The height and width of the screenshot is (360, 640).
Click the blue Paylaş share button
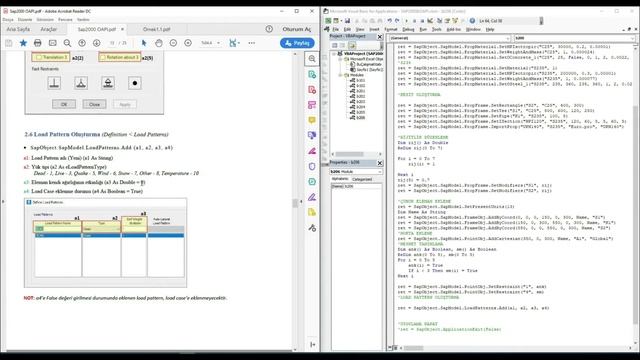pos(298,43)
